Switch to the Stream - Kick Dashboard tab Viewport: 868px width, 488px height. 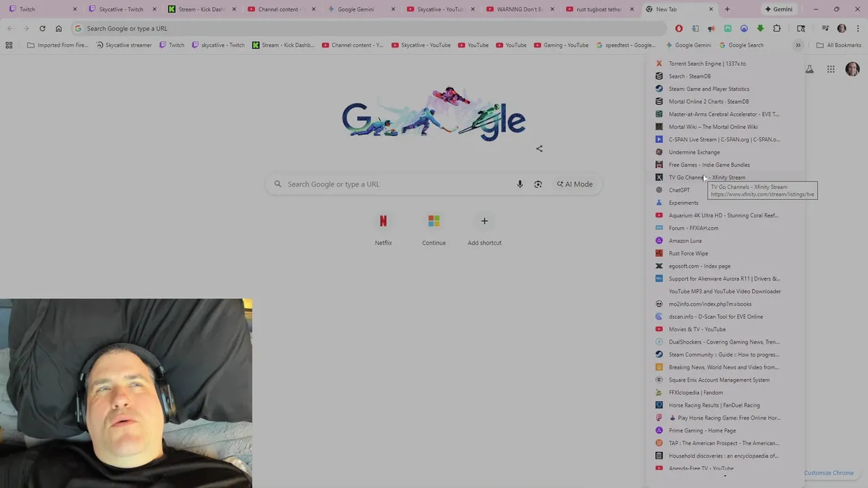coord(202,9)
